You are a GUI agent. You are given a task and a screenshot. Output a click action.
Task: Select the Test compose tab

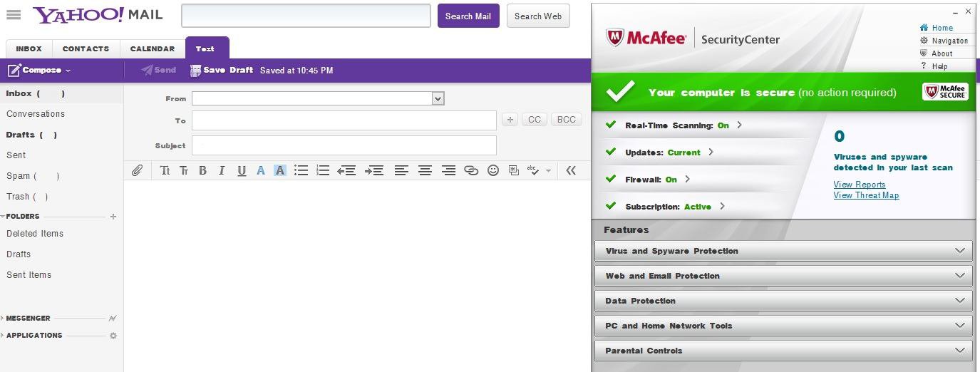207,48
